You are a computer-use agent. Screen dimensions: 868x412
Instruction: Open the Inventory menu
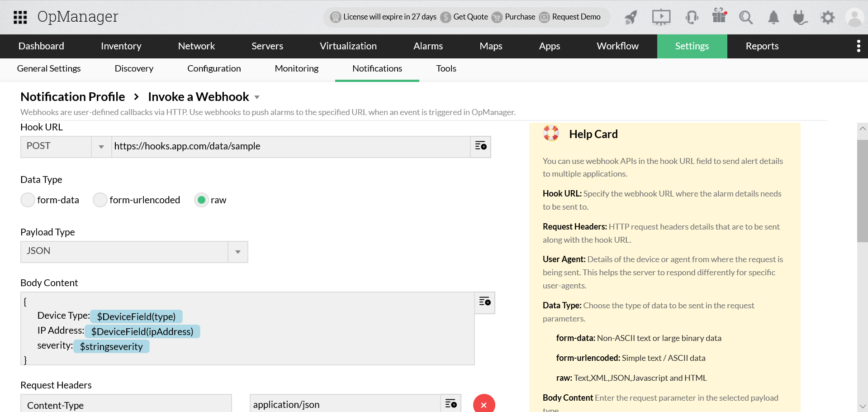(121, 46)
